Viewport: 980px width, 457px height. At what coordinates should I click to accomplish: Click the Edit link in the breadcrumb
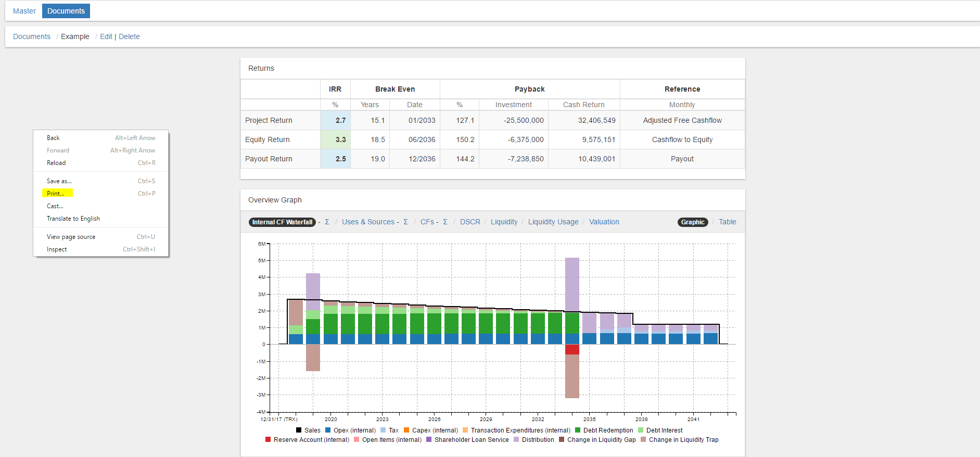click(106, 36)
